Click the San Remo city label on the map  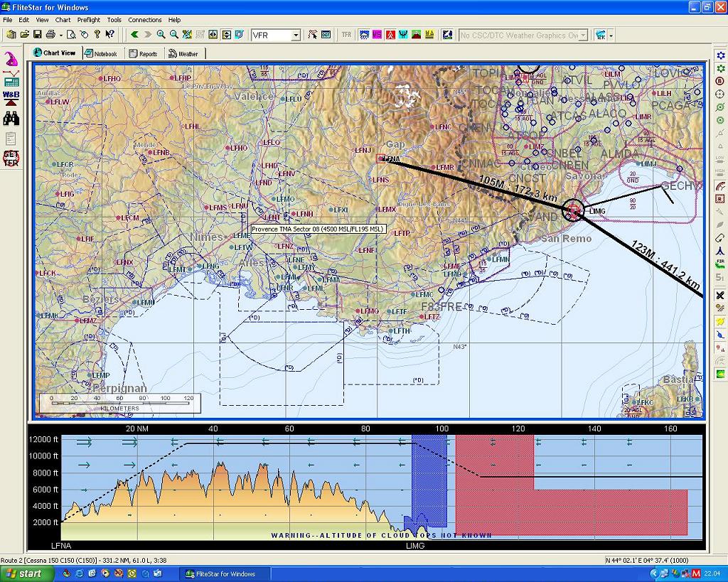567,239
